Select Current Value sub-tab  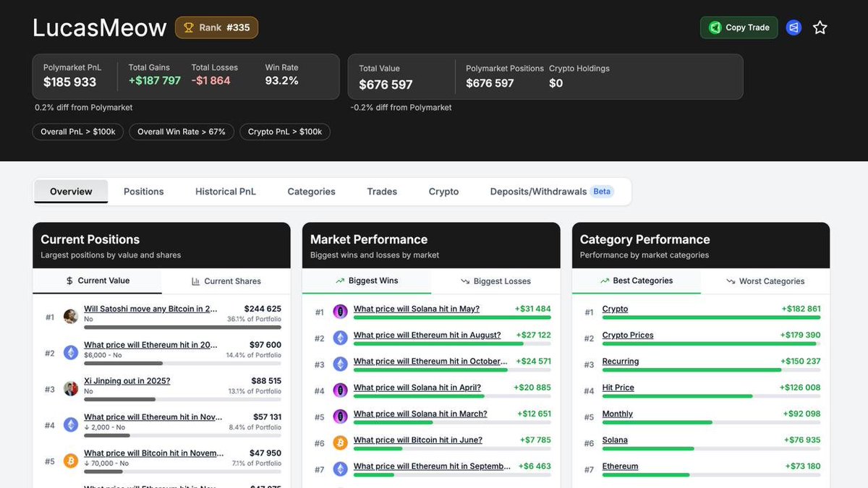(97, 281)
